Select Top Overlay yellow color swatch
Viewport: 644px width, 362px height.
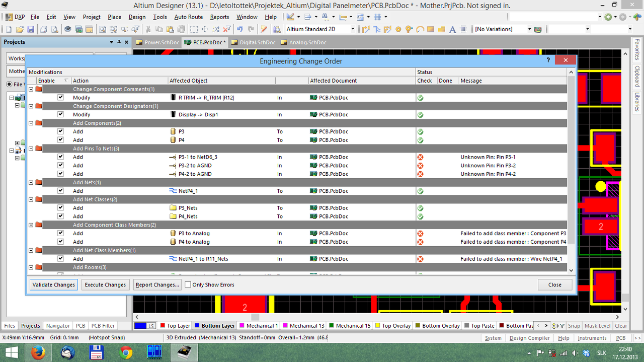point(377,326)
